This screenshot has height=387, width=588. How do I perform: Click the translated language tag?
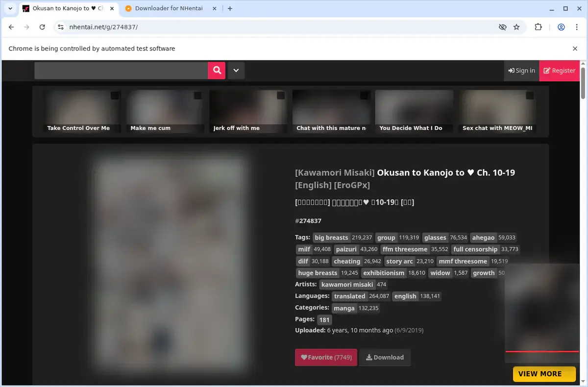[x=361, y=296]
